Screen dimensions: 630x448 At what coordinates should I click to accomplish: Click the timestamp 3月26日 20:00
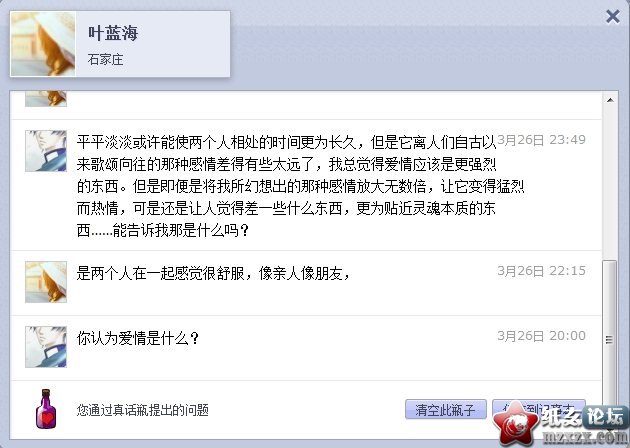[x=541, y=335]
